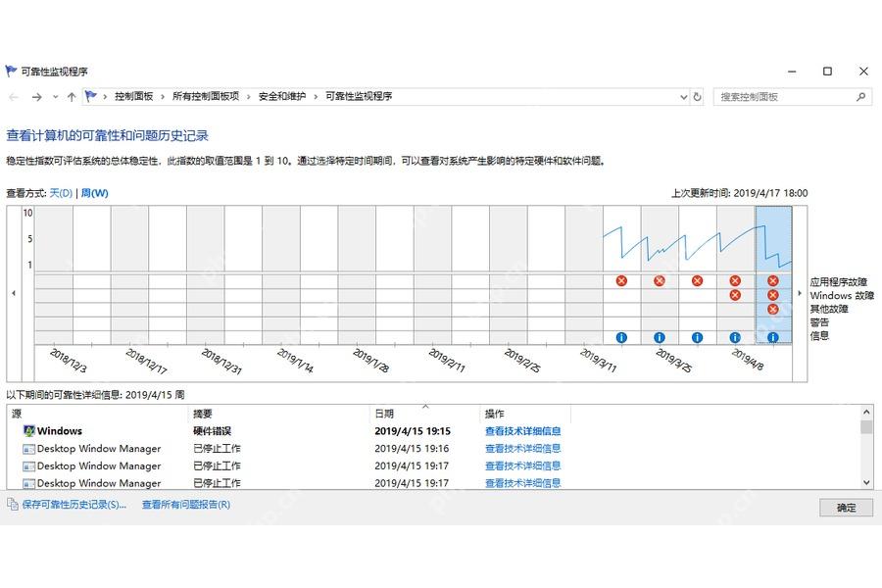Expand the chevron after 安全和维护 breadcrumb
This screenshot has width=882, height=588.
coord(316,97)
